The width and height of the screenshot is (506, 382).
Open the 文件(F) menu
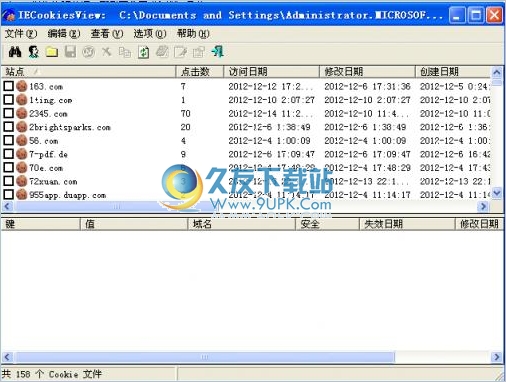(x=21, y=34)
